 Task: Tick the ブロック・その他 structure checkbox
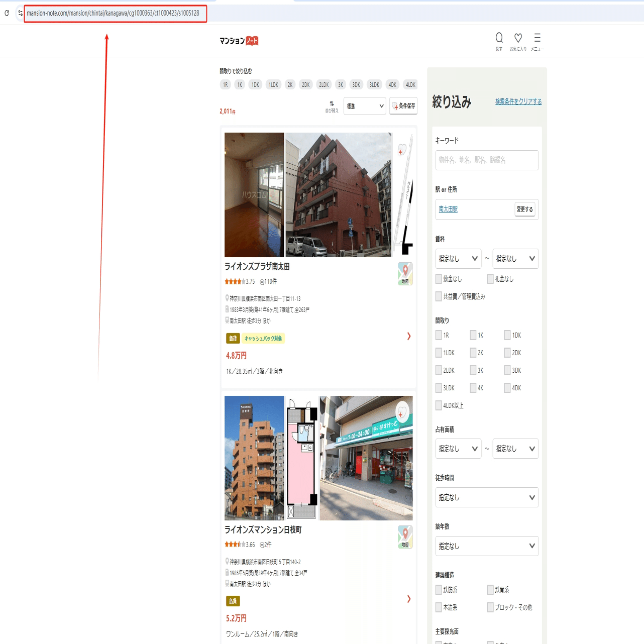click(x=491, y=607)
